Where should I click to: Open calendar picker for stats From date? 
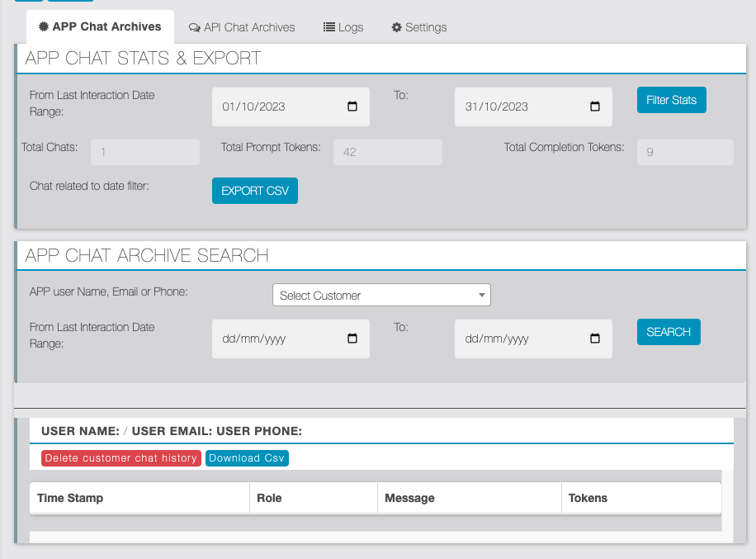coord(352,107)
